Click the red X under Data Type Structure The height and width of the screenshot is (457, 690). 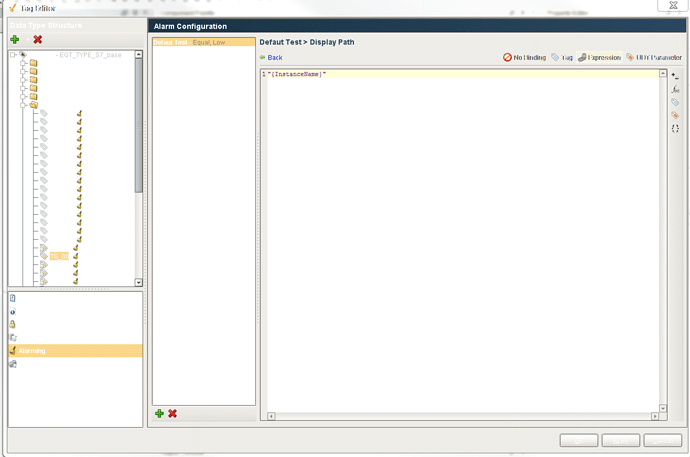[38, 40]
